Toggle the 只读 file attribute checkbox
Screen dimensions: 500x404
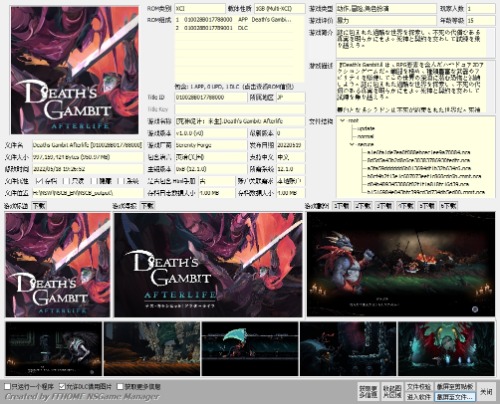click(66, 181)
